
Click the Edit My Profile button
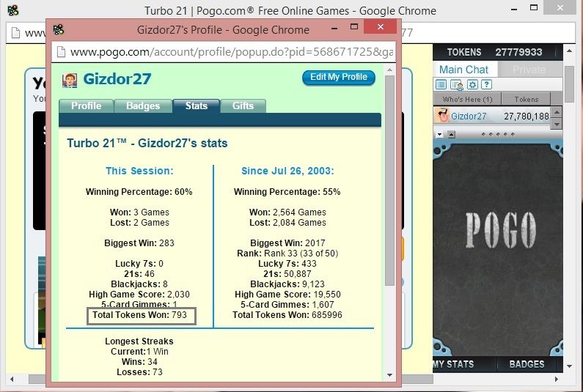point(338,77)
